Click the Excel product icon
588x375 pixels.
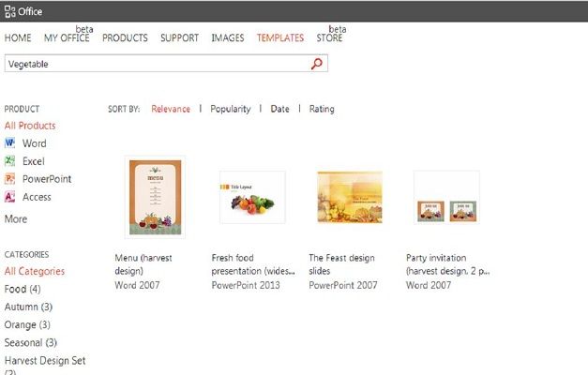tap(9, 161)
